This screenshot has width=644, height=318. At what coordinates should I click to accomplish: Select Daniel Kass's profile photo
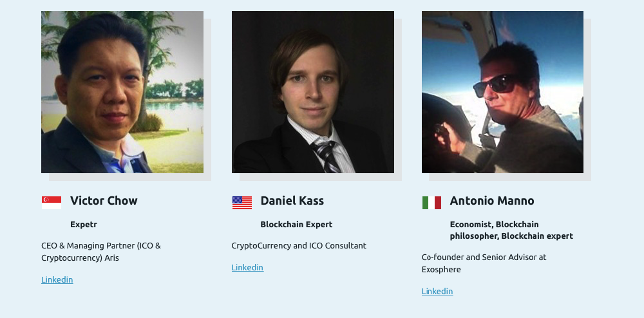pos(313,92)
